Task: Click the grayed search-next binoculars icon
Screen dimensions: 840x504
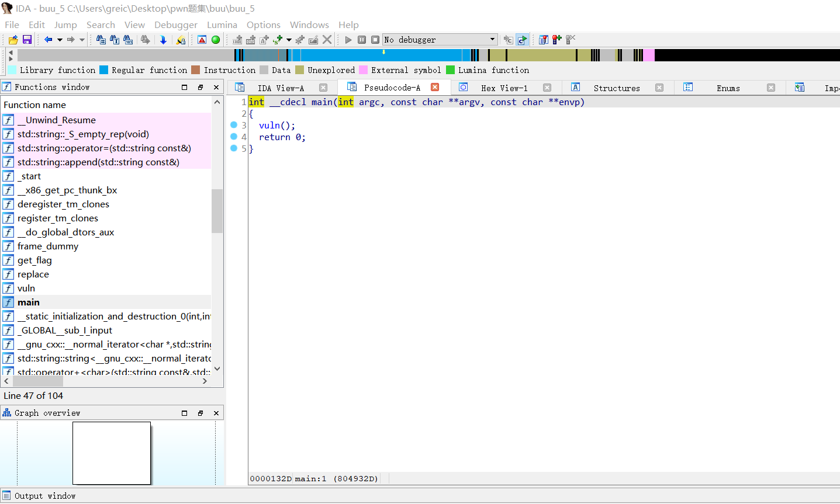Action: tap(146, 40)
